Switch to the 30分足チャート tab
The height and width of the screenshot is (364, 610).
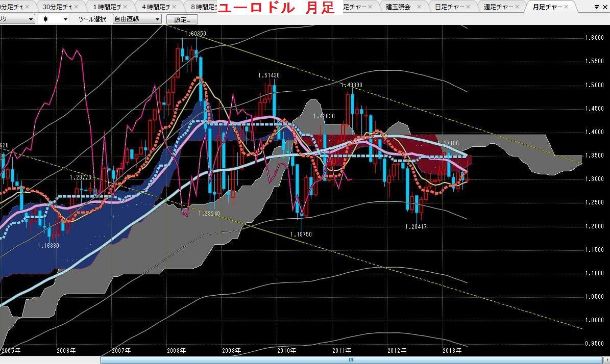[x=58, y=7]
